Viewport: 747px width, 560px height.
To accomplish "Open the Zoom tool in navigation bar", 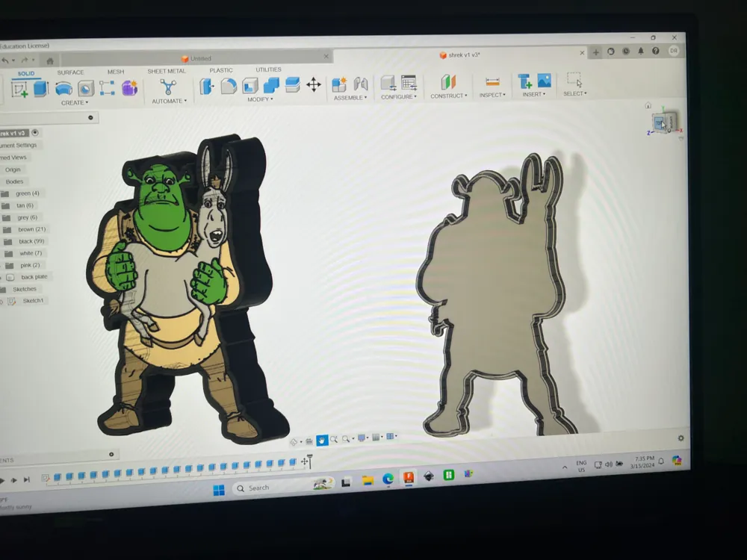I will tap(333, 441).
